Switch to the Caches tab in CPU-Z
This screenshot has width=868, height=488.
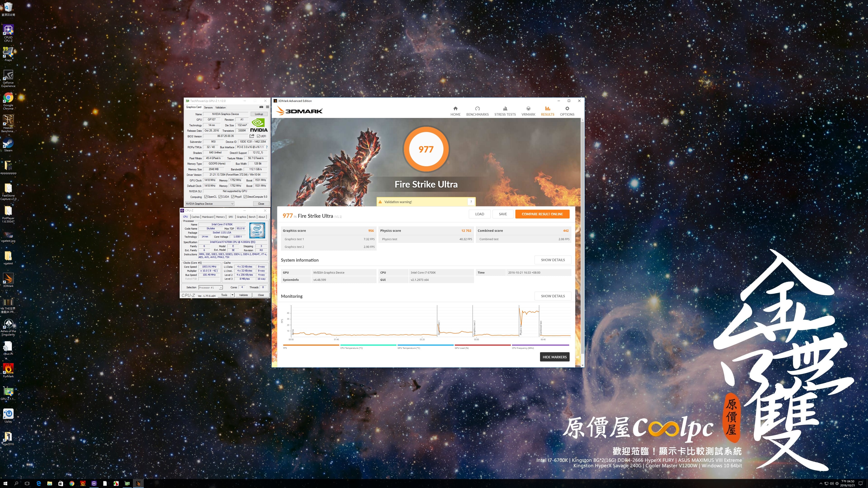click(196, 217)
